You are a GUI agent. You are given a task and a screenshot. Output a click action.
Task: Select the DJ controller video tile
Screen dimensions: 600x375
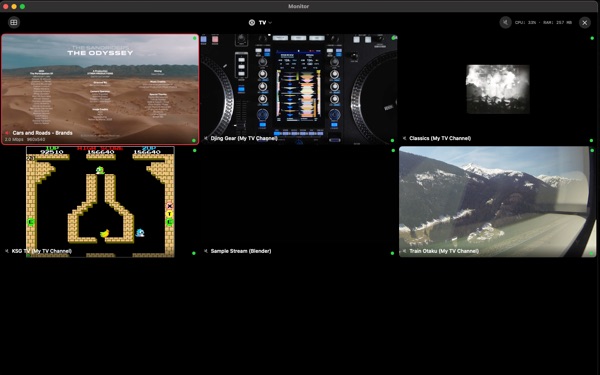pyautogui.click(x=298, y=90)
